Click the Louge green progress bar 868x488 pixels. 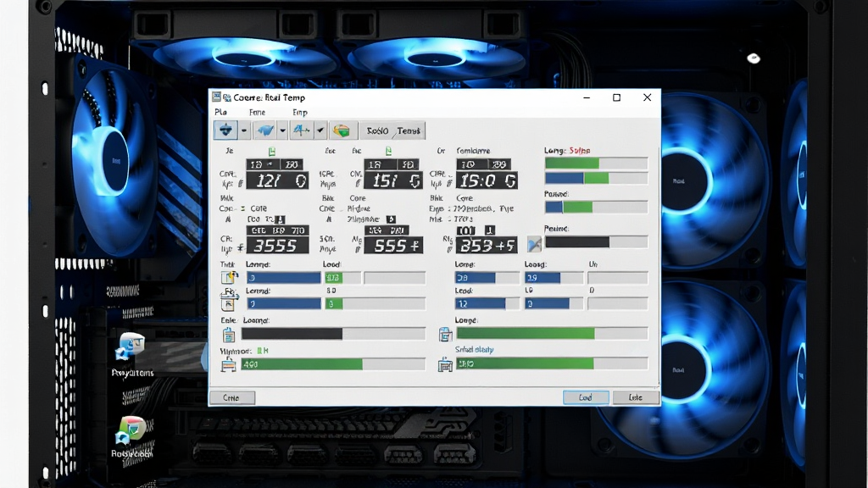click(552, 333)
